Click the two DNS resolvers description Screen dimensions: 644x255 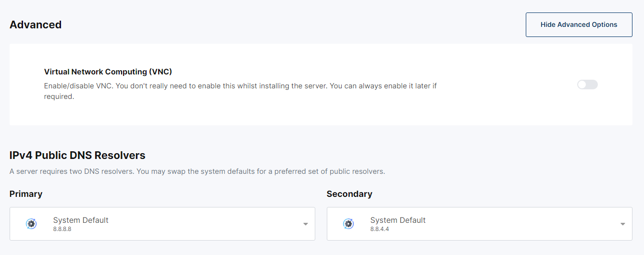(198, 171)
